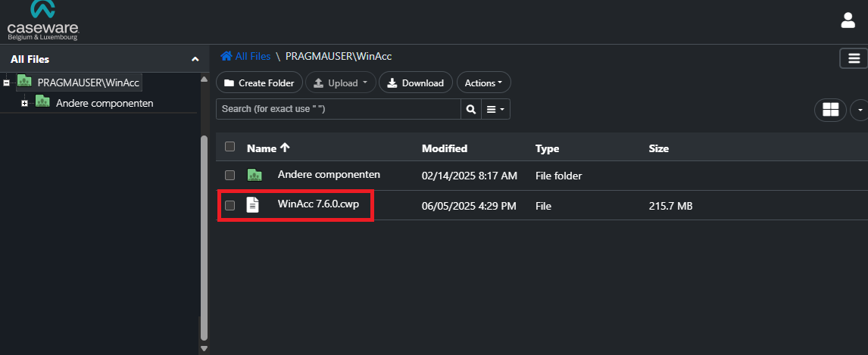Sort by Modified column header

coord(445,148)
